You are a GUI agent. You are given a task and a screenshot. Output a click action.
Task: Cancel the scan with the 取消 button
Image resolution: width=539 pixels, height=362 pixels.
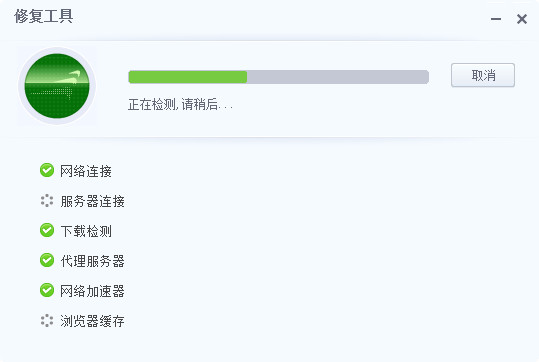tap(483, 75)
